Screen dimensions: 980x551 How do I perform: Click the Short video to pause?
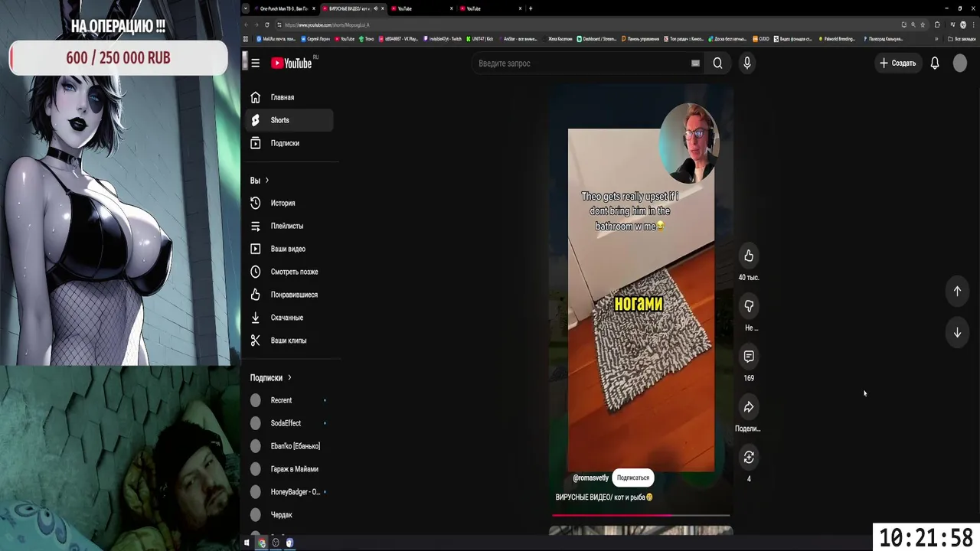pyautogui.click(x=641, y=300)
